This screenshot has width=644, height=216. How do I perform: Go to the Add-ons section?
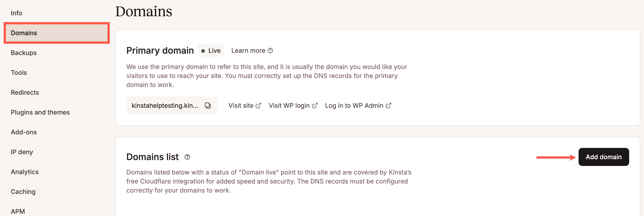coord(24,132)
